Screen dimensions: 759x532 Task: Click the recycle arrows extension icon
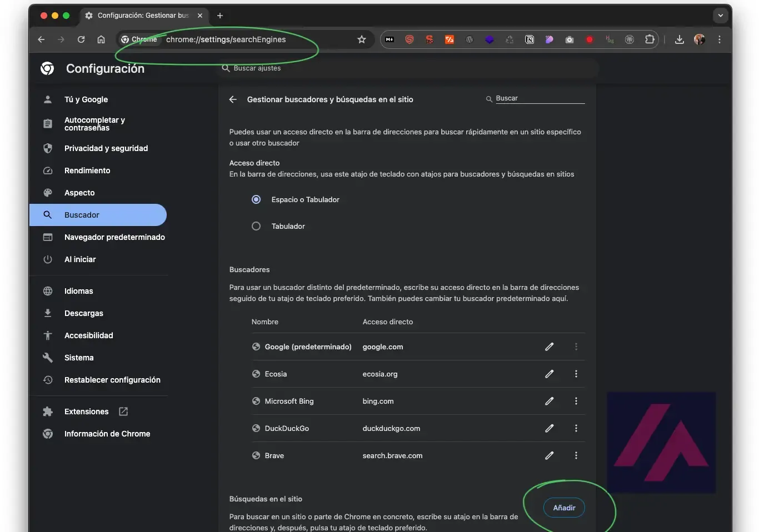point(510,39)
